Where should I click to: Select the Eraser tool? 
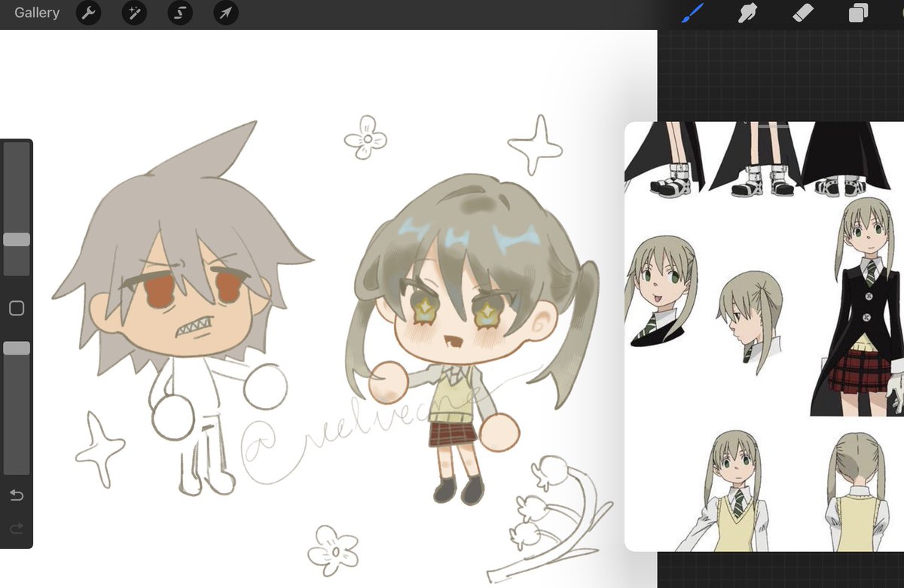(803, 13)
